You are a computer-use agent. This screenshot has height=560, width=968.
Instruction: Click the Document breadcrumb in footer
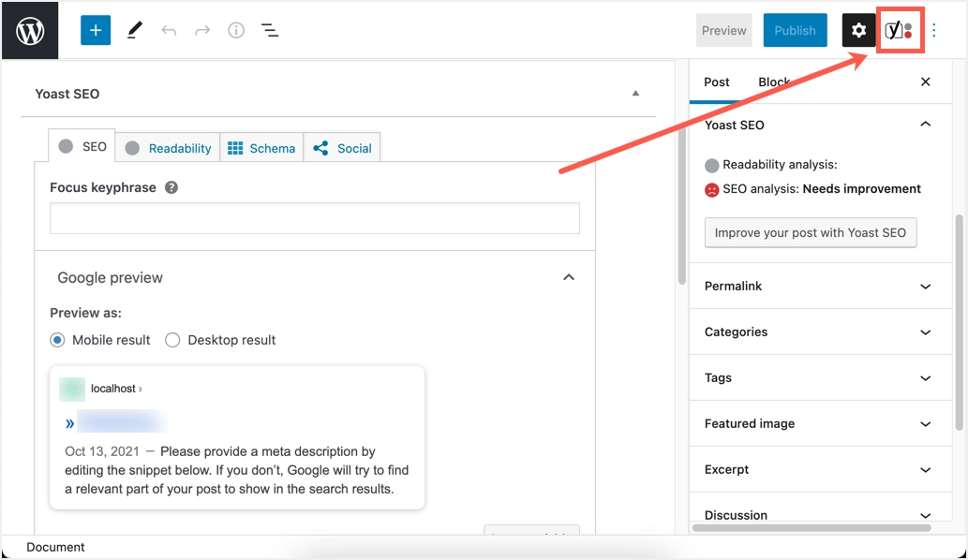click(x=55, y=547)
